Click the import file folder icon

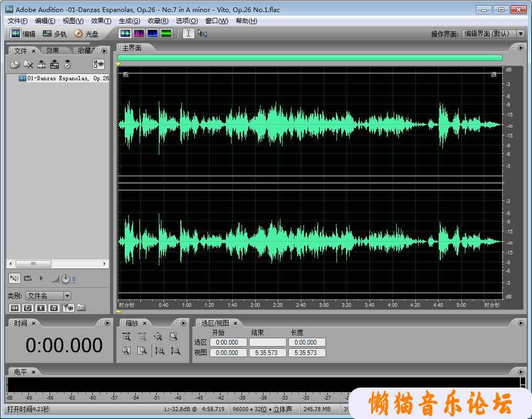tap(15, 64)
